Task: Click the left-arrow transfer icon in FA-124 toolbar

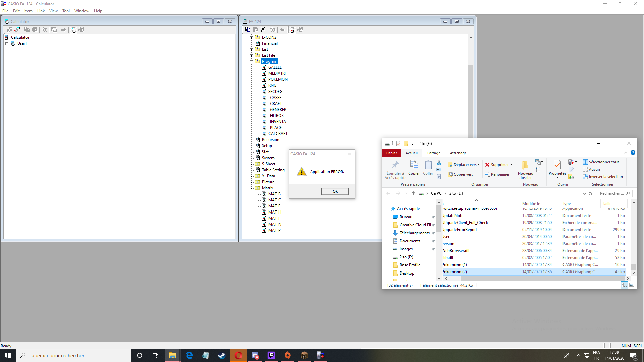Action: tap(282, 29)
